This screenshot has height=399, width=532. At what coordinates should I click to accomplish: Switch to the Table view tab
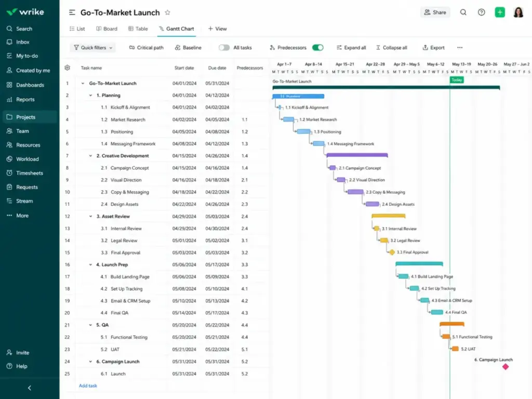coord(138,29)
